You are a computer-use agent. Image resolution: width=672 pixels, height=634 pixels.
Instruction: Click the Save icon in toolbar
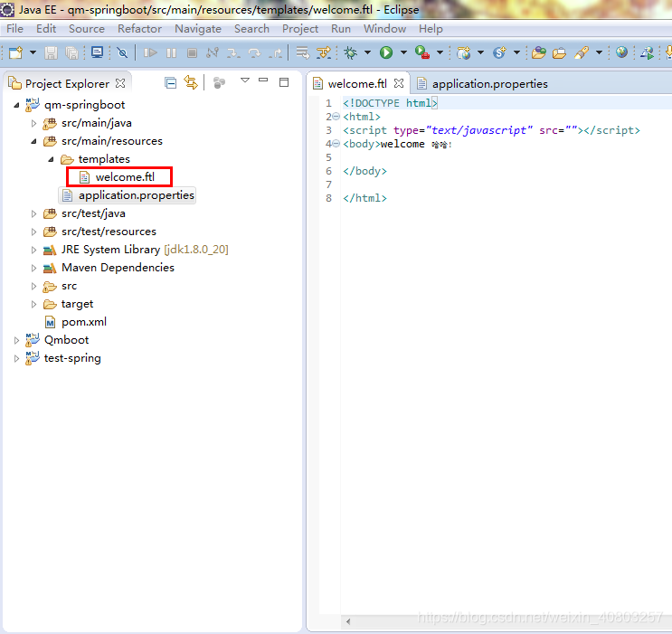(51, 52)
